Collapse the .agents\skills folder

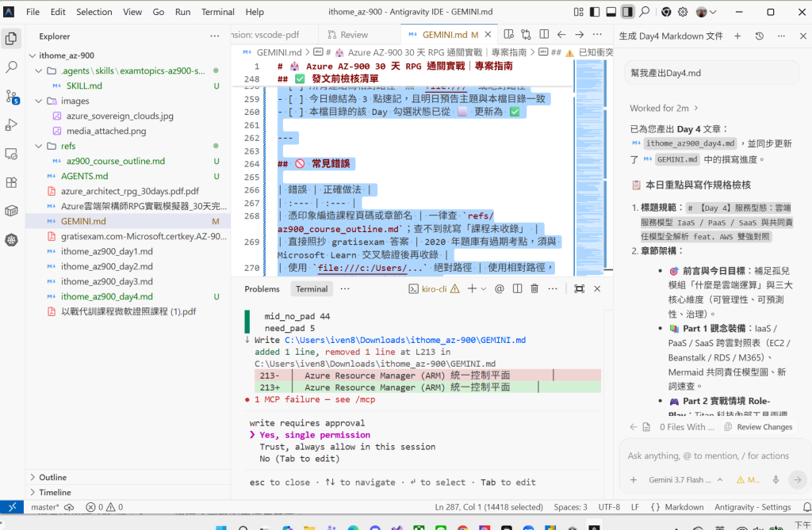click(38, 71)
